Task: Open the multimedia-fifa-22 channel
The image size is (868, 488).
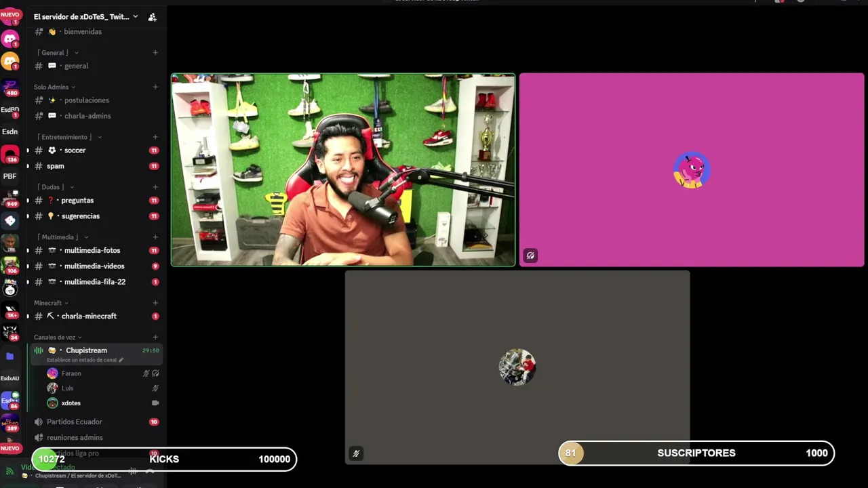Action: tap(96, 282)
